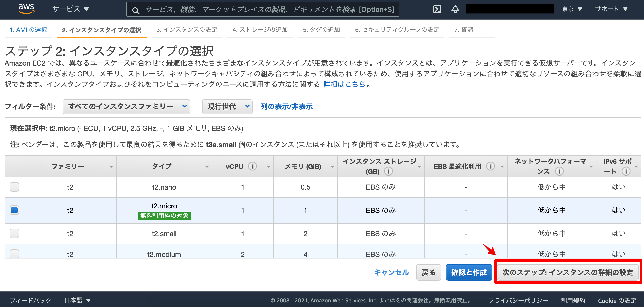Show EBS最適化利用 info icon
This screenshot has height=307, width=644.
pos(491,166)
